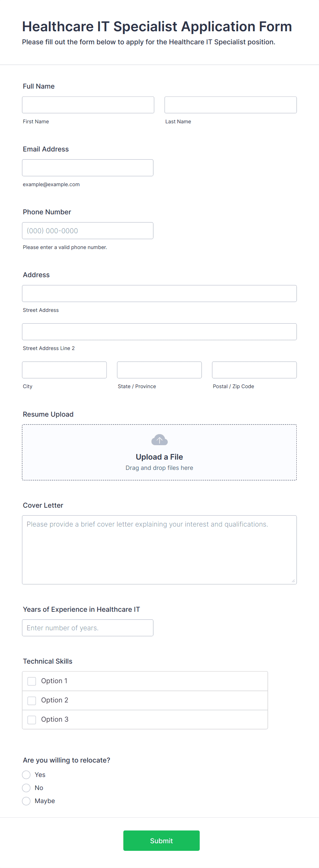Focus the Street Address input

point(159,293)
